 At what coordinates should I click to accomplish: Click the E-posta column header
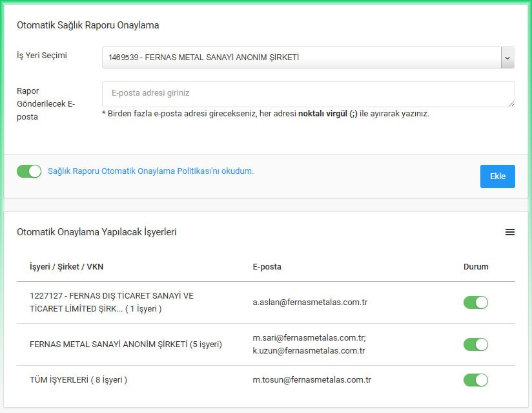click(x=267, y=267)
